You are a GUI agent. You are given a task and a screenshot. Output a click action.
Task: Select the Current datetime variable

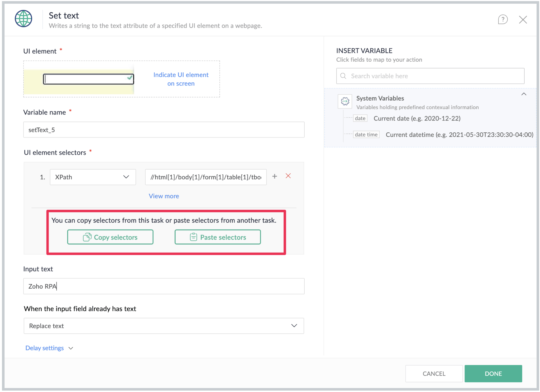tap(443, 135)
